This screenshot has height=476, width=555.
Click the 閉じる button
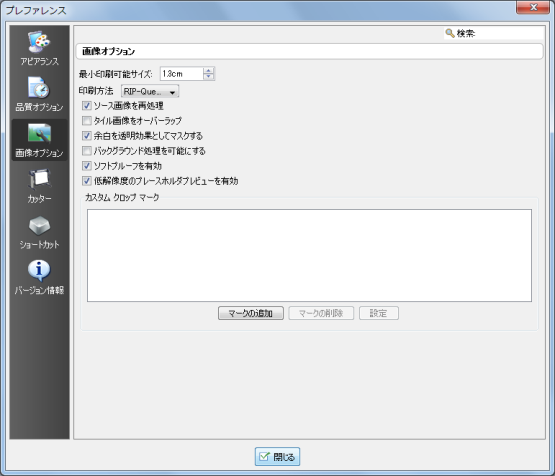point(277,457)
